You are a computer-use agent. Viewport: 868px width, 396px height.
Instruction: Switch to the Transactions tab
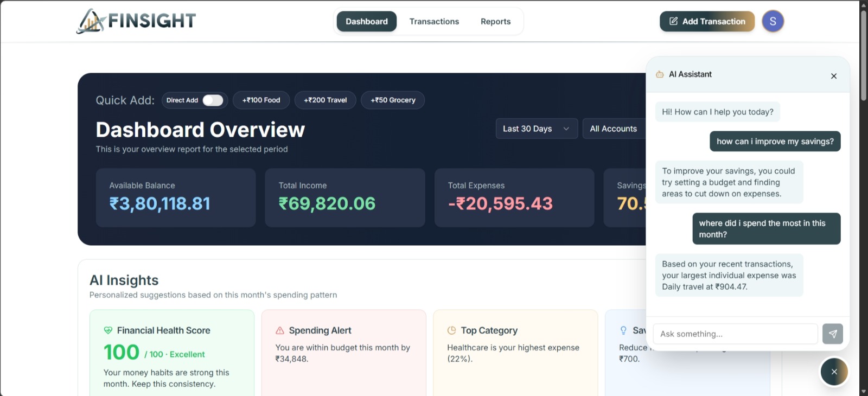(x=434, y=21)
